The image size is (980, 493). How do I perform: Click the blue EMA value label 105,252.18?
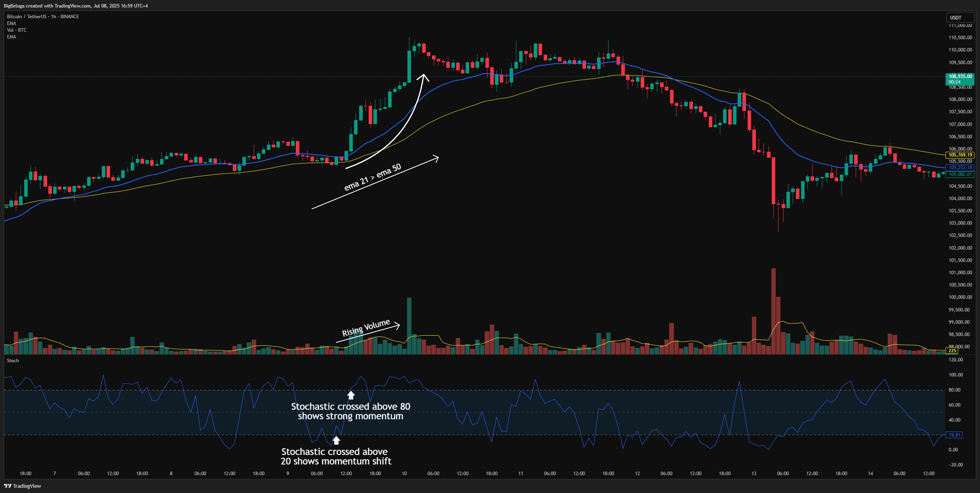(x=960, y=168)
